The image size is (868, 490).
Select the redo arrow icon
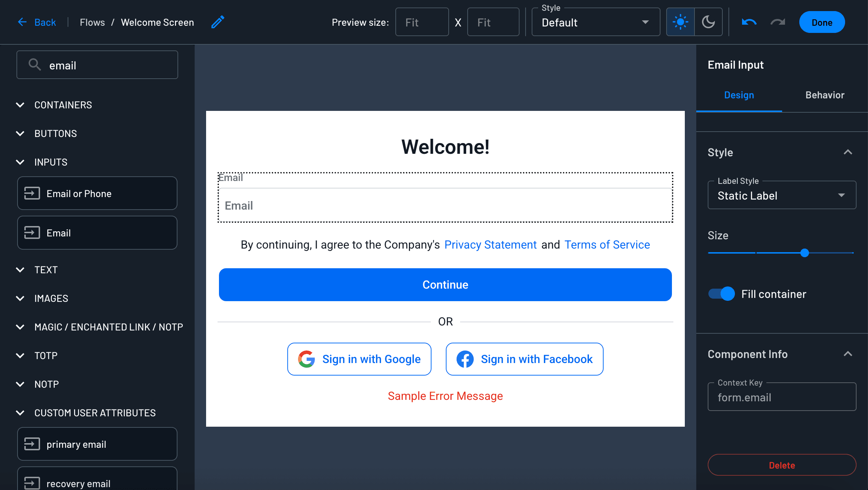tap(777, 22)
